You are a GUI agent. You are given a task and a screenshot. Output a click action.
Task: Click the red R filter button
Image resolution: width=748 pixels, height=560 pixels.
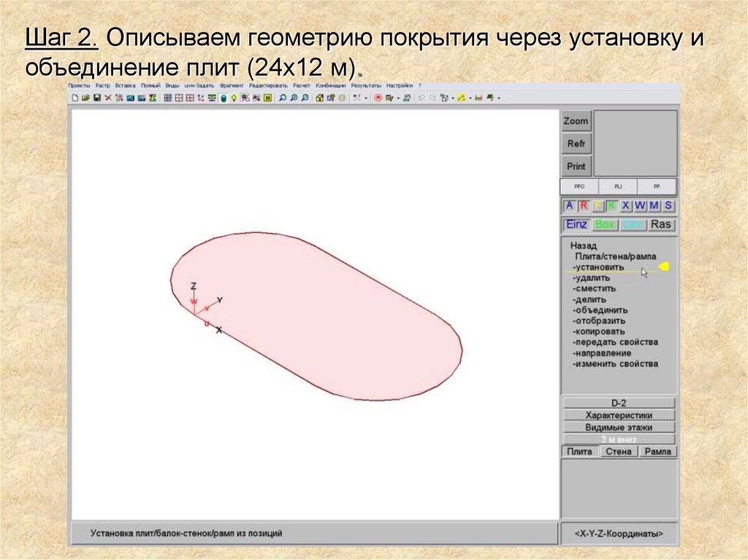click(584, 206)
